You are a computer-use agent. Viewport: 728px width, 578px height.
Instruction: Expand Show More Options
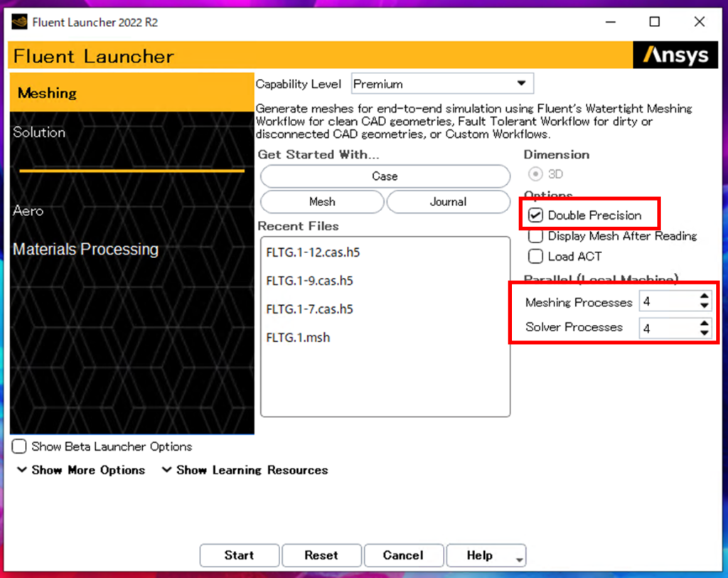pos(81,470)
